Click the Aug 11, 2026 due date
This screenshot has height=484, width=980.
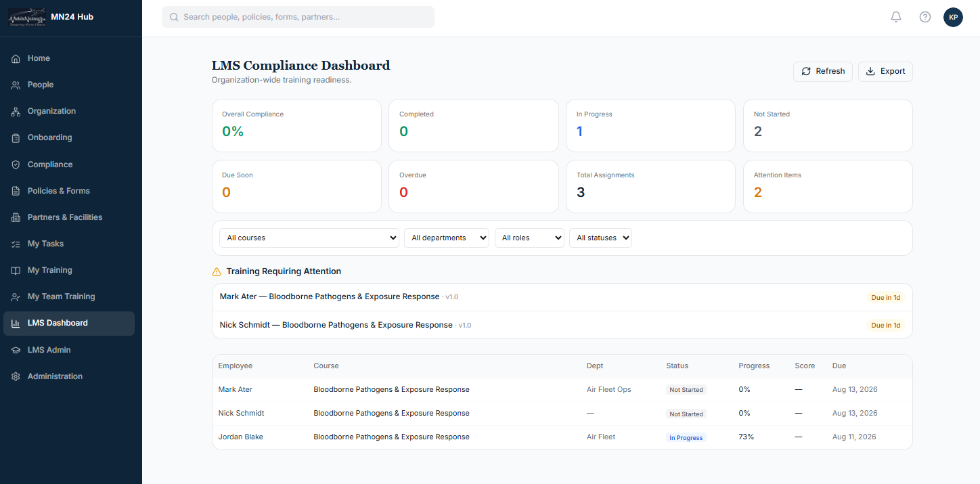[x=854, y=437]
